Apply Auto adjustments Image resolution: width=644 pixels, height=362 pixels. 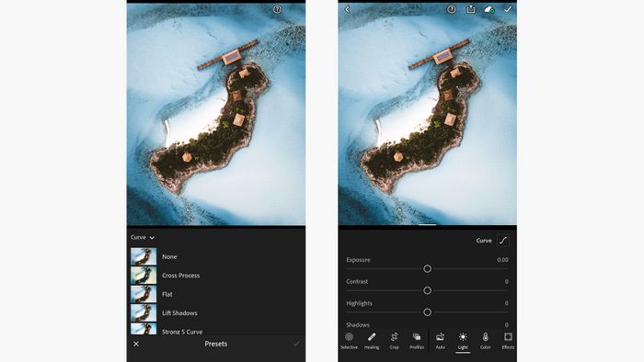point(440,341)
